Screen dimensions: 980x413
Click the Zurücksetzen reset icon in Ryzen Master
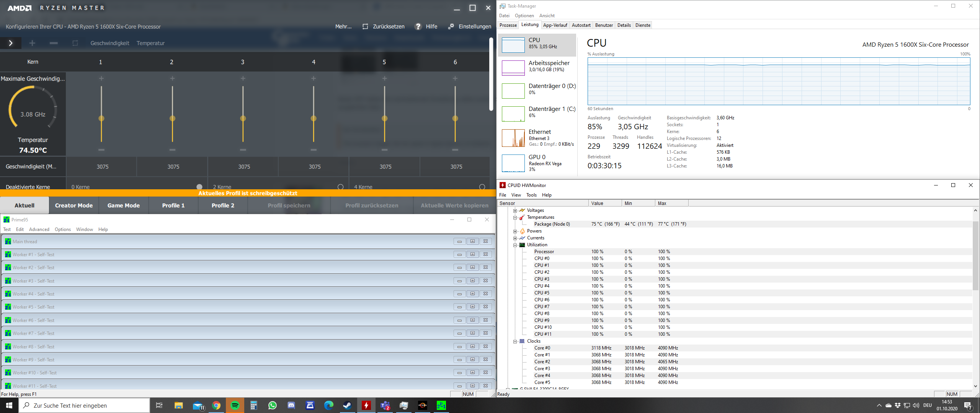(x=365, y=26)
